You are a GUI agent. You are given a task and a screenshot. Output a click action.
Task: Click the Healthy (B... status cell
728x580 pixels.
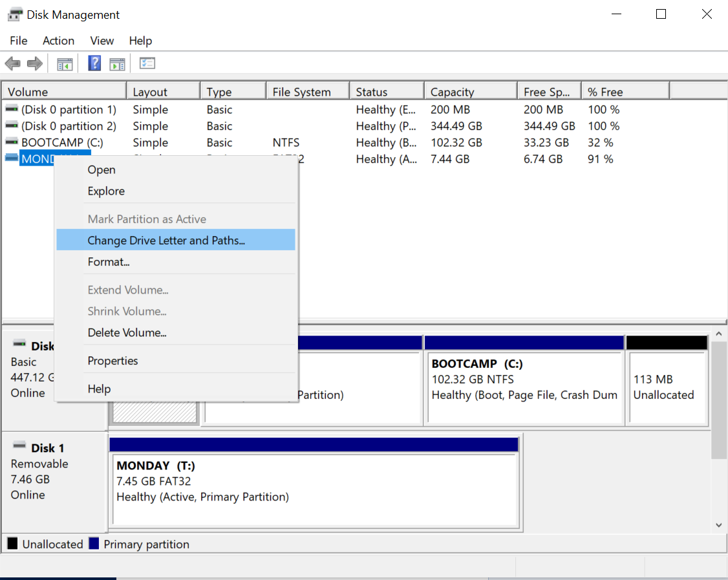[386, 142]
